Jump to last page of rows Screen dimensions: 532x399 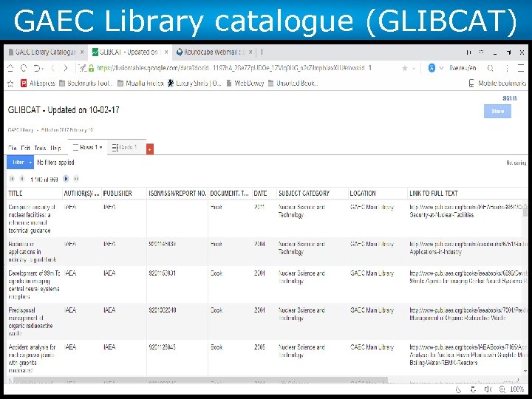pos(76,179)
